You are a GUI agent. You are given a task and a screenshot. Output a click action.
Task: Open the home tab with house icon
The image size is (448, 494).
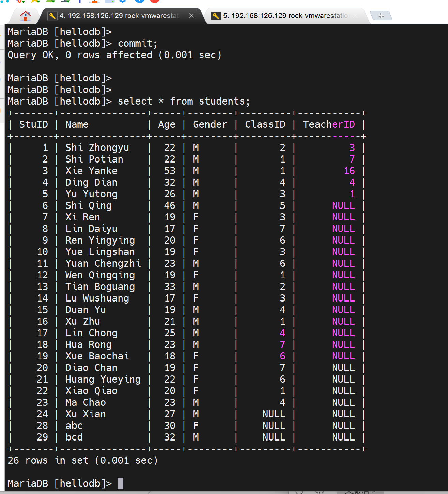click(25, 16)
